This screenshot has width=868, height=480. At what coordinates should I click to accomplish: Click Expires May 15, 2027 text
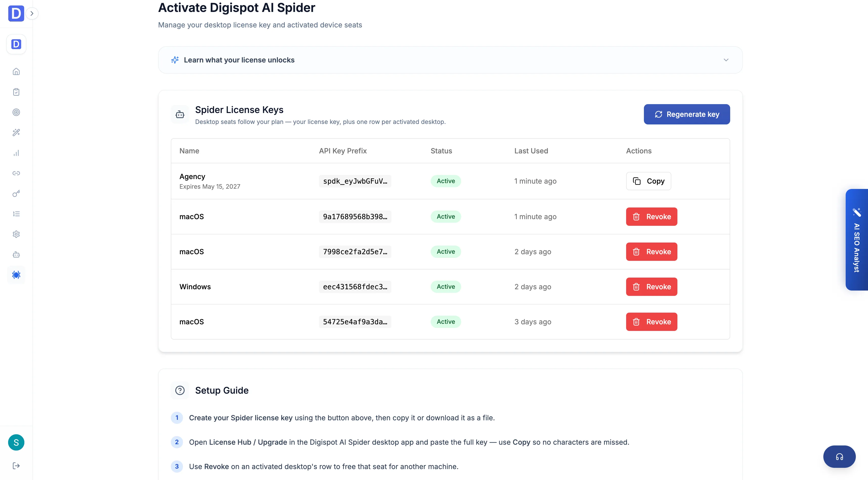pyautogui.click(x=210, y=186)
